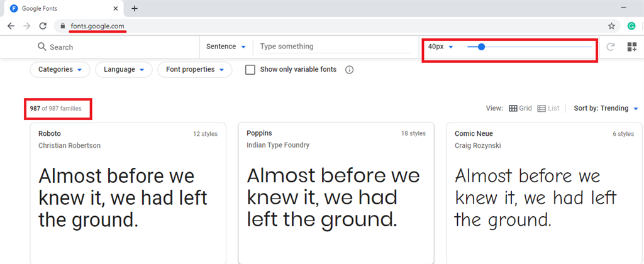Viewport: 644px width, 264px height.
Task: Click designer name Indian Type Foundry
Action: click(x=278, y=145)
